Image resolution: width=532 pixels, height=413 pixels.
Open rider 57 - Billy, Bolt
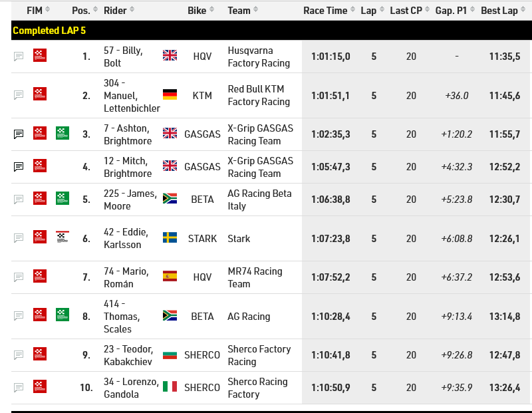pos(123,57)
